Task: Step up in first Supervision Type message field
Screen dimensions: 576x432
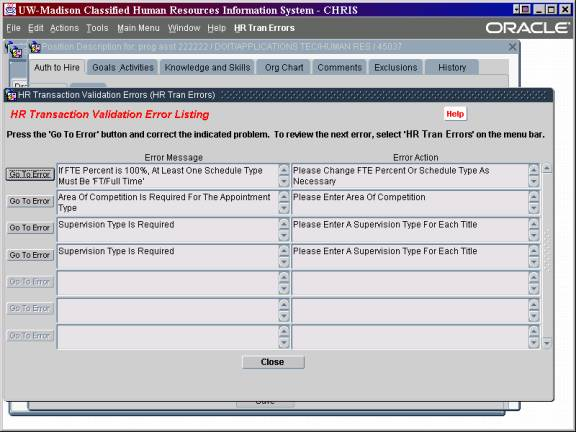Action: [284, 224]
